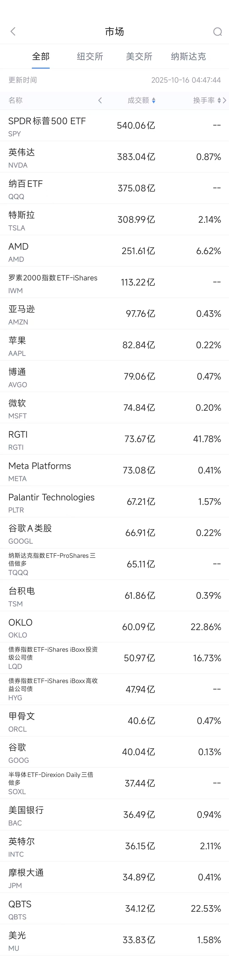This screenshot has height=980, width=229.
Task: Sort by the 名称 column header
Action: tap(16, 100)
